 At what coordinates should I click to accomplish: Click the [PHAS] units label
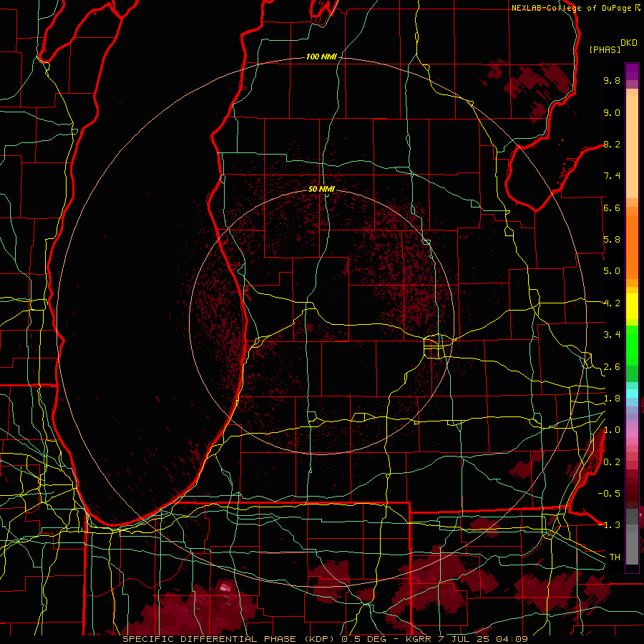[605, 49]
